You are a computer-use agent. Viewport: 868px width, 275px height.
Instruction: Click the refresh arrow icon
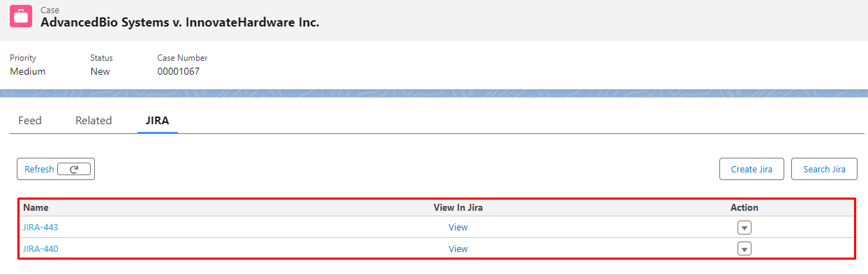[74, 169]
